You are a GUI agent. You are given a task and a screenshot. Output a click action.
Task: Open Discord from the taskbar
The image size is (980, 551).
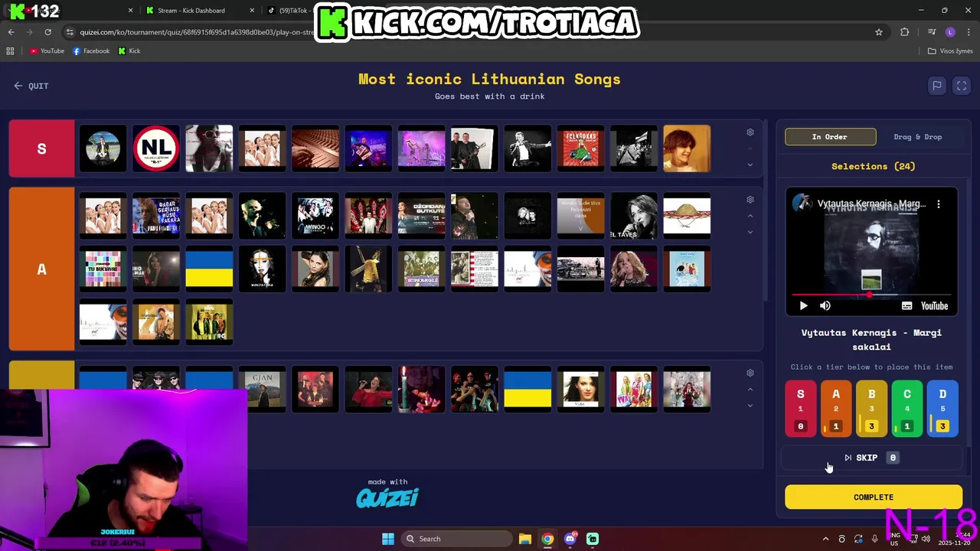(570, 539)
